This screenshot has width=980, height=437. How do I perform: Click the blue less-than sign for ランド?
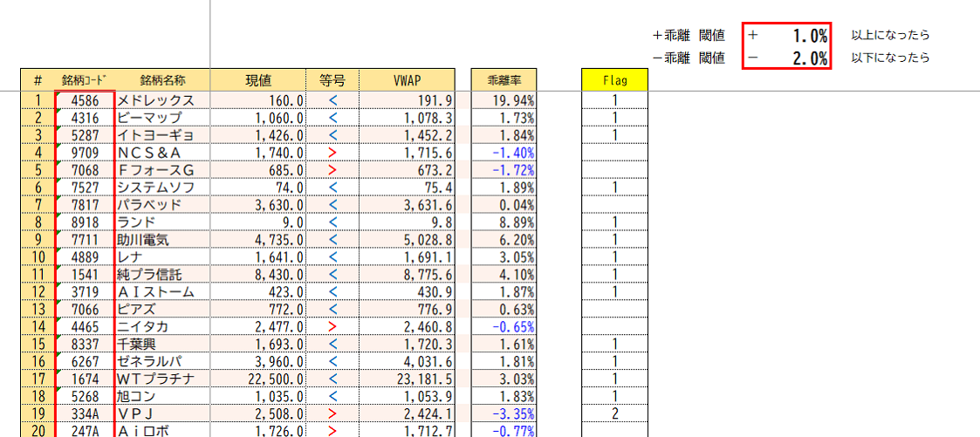[x=332, y=222]
